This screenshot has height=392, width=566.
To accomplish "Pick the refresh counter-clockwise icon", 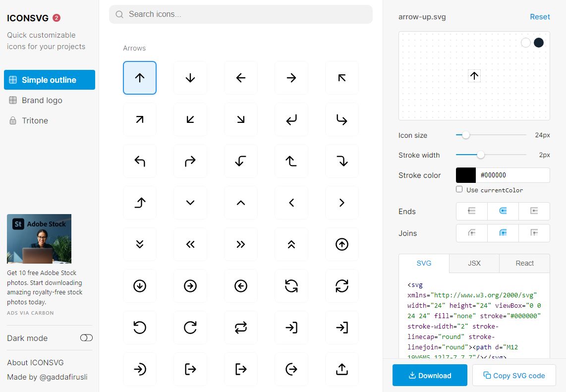I will click(x=291, y=286).
